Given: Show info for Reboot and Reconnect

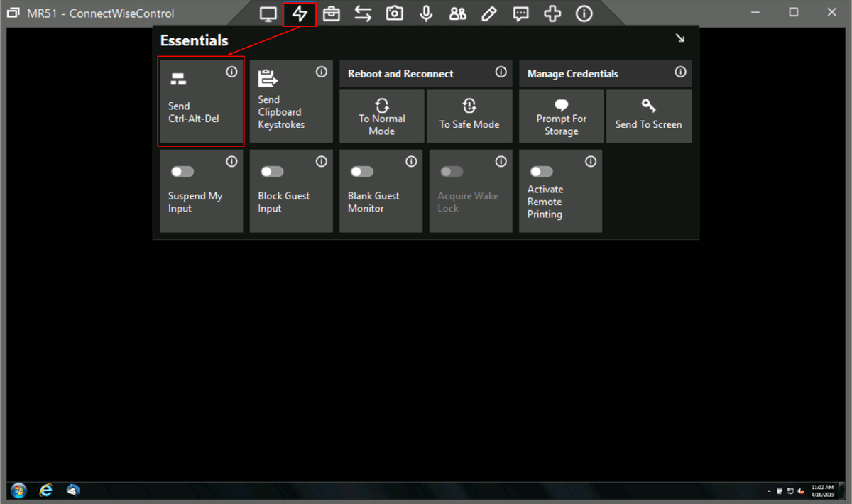Looking at the screenshot, I should (x=501, y=72).
